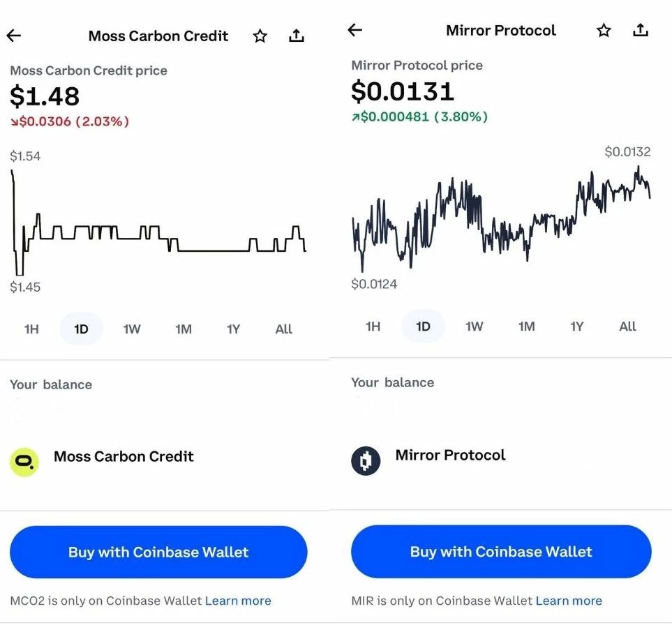
Task: Tap the Moss Carbon Credit token logo
Action: 24,462
